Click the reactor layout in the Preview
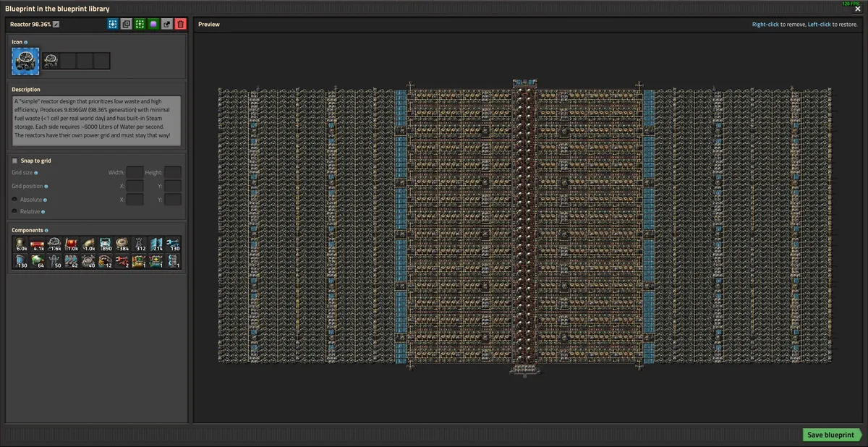868x447 pixels. pyautogui.click(x=526, y=227)
